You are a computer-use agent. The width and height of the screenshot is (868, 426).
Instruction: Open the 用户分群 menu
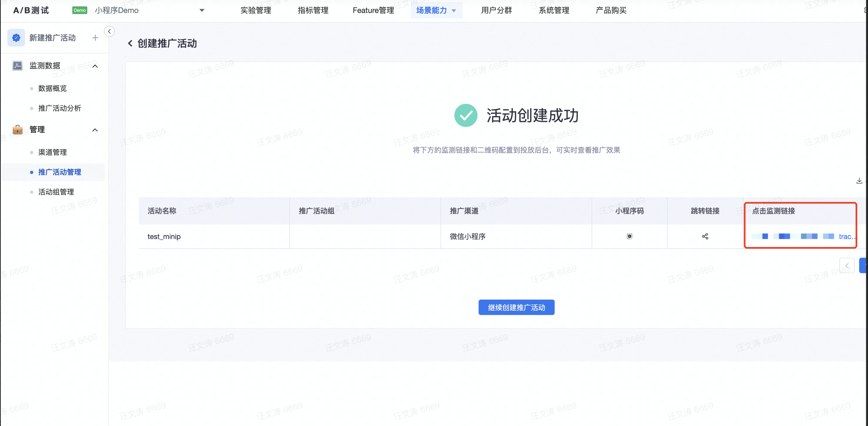tap(496, 10)
